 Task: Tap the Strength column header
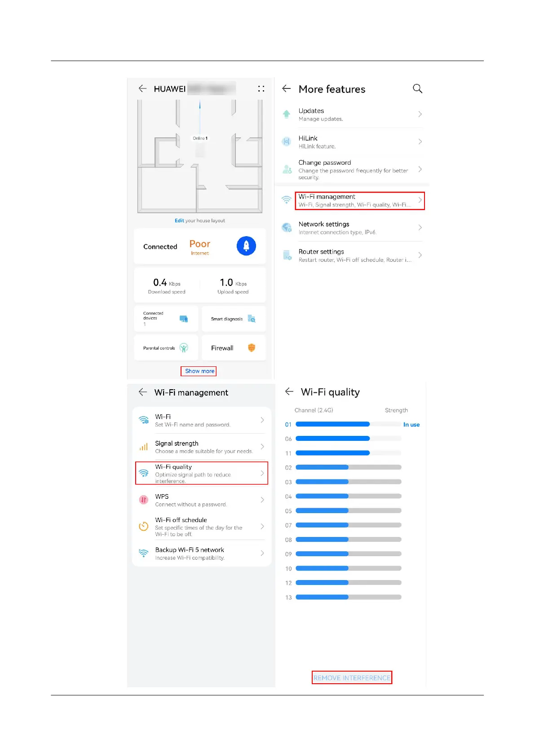tap(396, 410)
